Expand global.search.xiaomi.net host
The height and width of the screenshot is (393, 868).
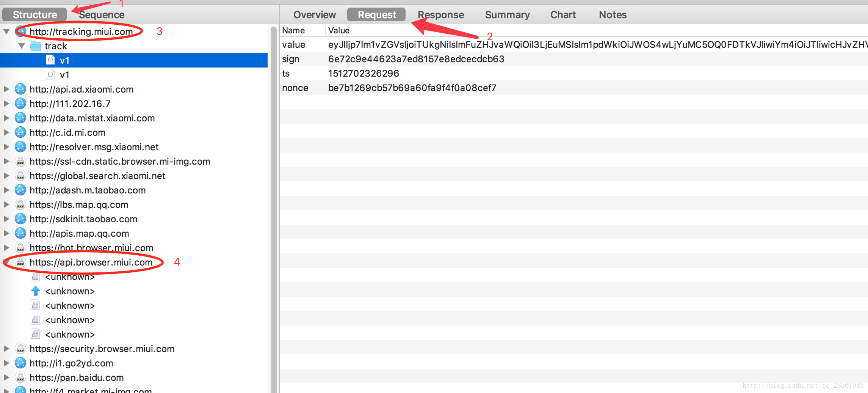click(6, 176)
